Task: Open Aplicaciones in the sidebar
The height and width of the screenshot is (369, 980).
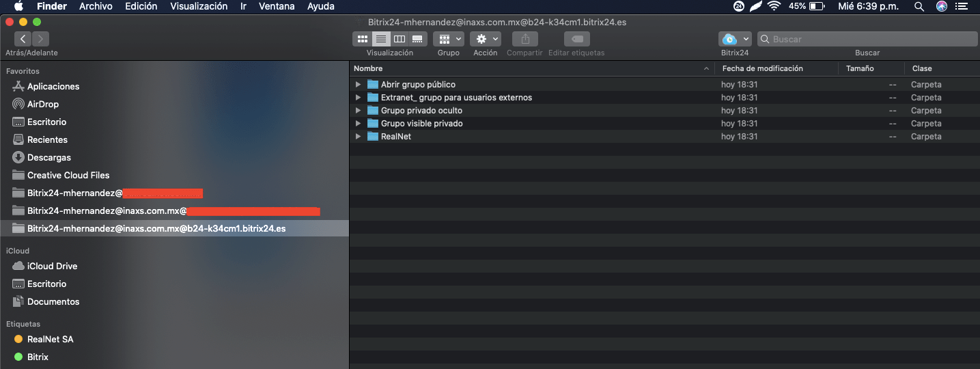Action: (53, 87)
